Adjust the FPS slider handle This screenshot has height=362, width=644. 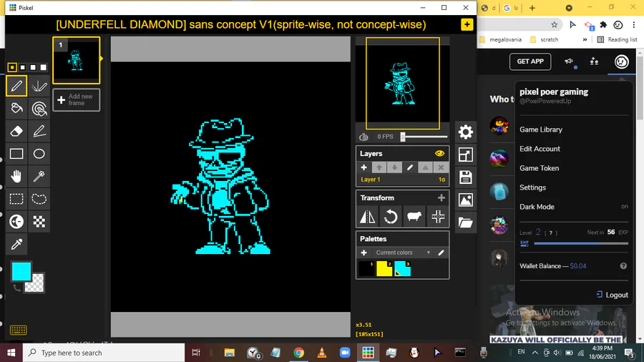tap(403, 137)
